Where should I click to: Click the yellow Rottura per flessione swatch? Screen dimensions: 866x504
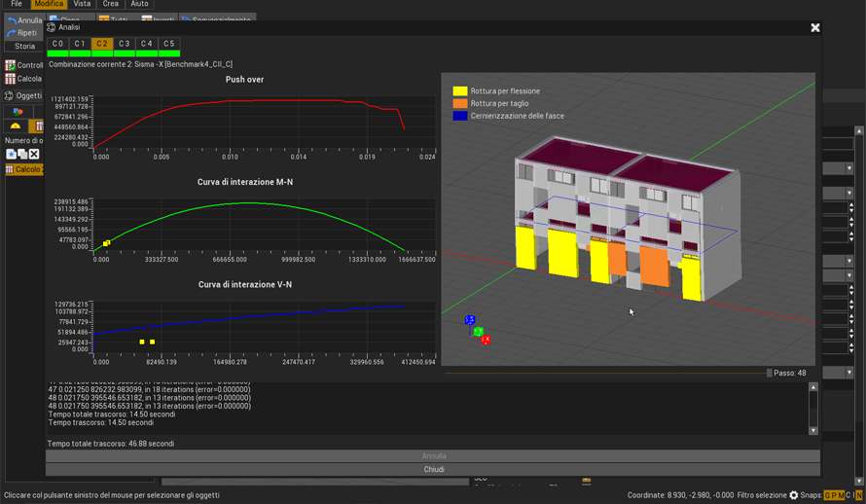click(460, 91)
